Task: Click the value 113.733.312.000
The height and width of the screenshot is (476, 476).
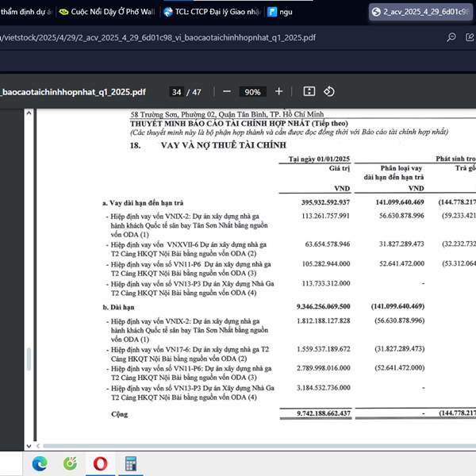Action: pyautogui.click(x=326, y=283)
